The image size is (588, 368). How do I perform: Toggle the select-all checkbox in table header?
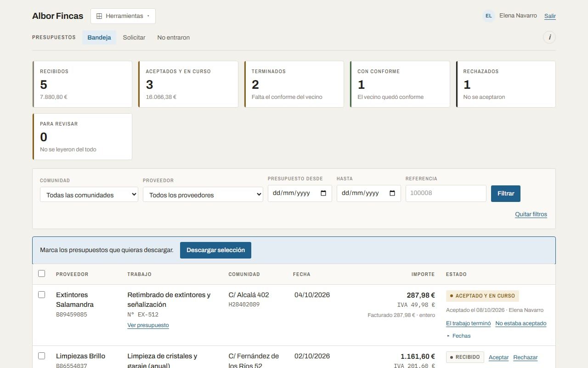pos(42,274)
